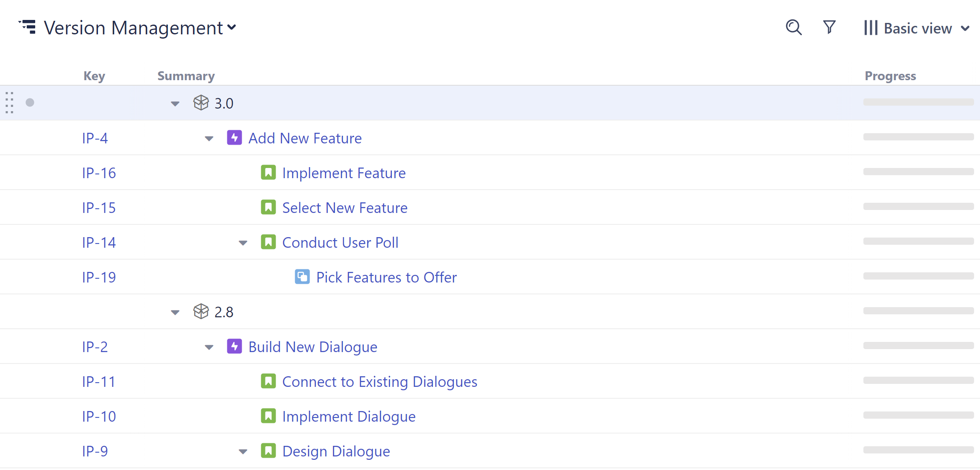
Task: Collapse the 3.0 version group
Action: (x=175, y=104)
